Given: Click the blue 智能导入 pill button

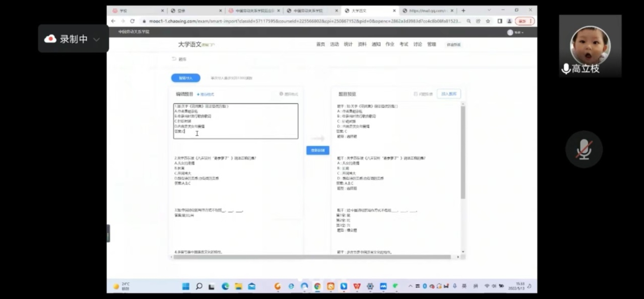Looking at the screenshot, I should (x=186, y=78).
